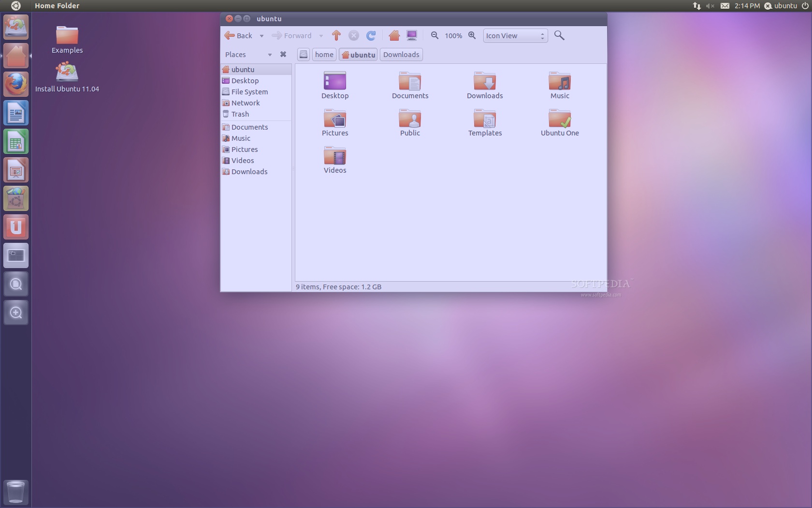Open the Places side pane dropdown
812x508 pixels.
pyautogui.click(x=270, y=55)
